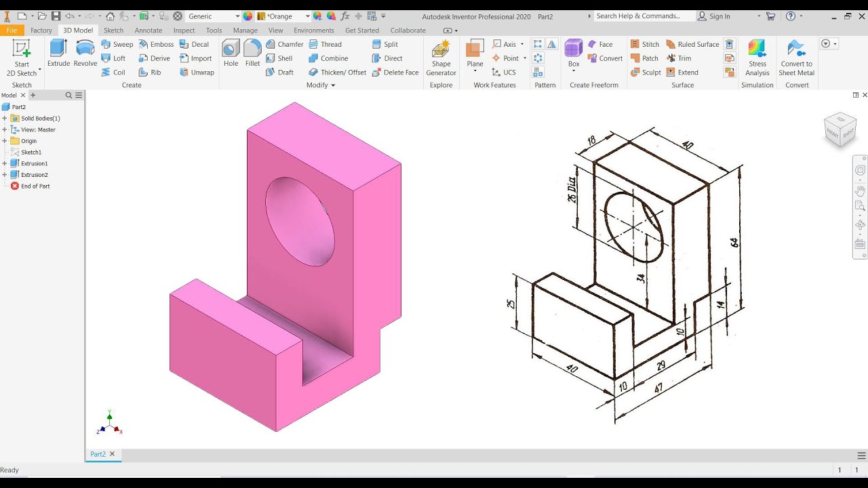
Task: Click the Undo arrow in quick access
Action: (x=69, y=16)
